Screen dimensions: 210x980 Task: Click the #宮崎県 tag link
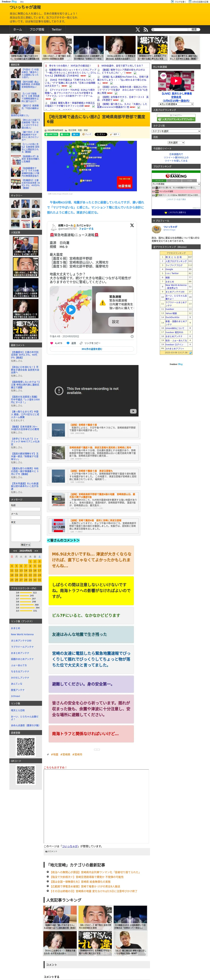coord(65,755)
